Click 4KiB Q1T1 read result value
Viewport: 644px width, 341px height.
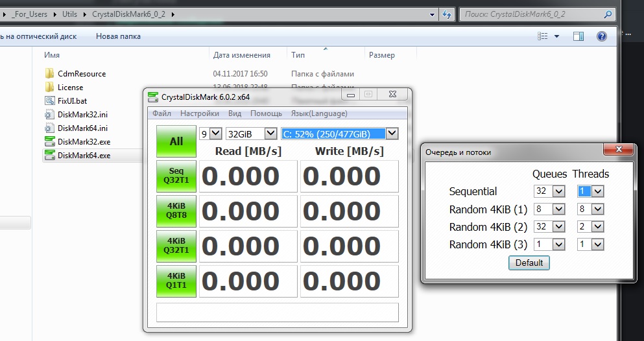tap(248, 281)
